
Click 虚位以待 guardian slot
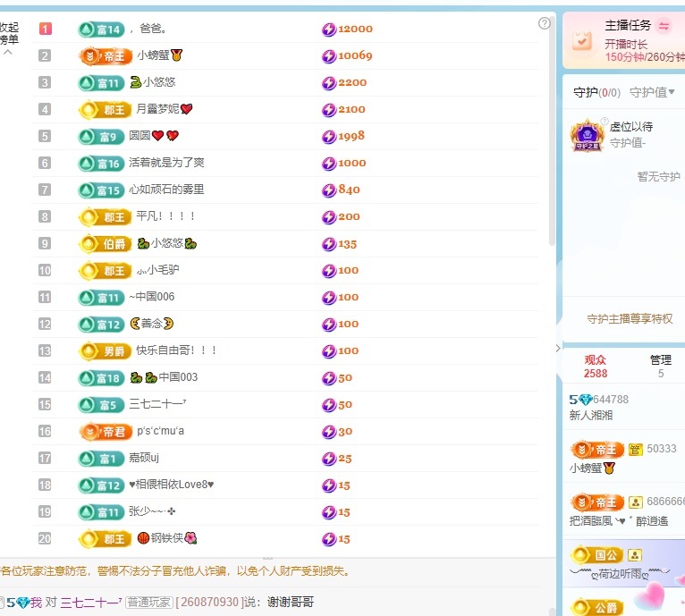click(x=630, y=127)
